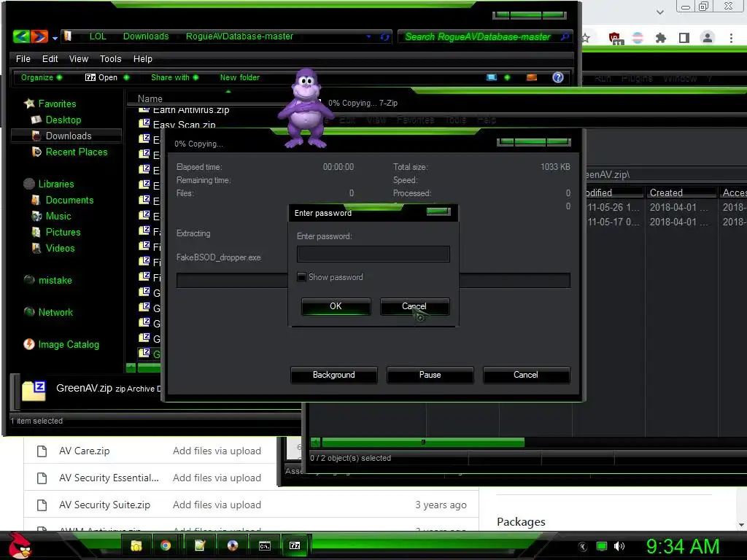Click the Pause button in copying dialog
Image resolution: width=747 pixels, height=560 pixels.
point(430,375)
